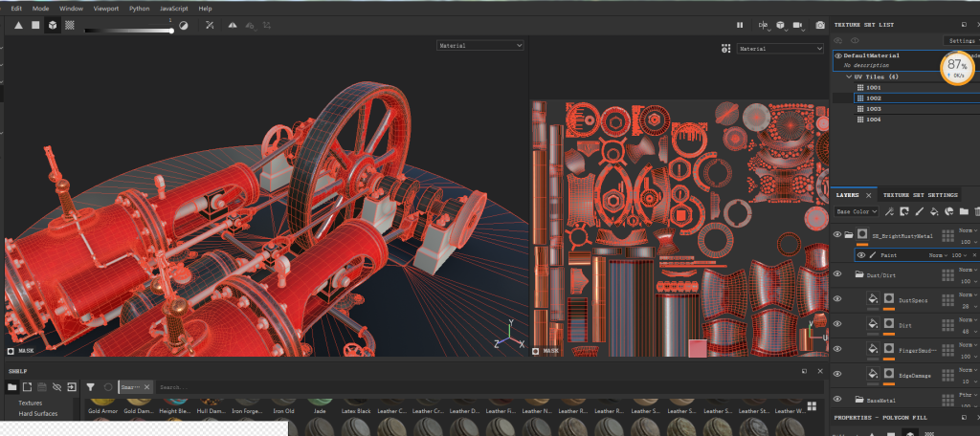Click the folder icon in Shelf toolbar
This screenshot has width=980, height=436.
(11, 387)
